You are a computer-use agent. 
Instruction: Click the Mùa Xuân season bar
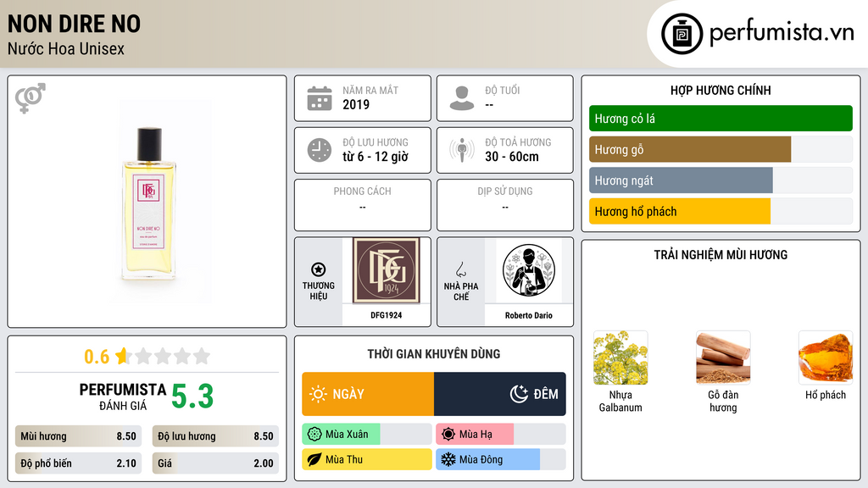[x=367, y=435]
